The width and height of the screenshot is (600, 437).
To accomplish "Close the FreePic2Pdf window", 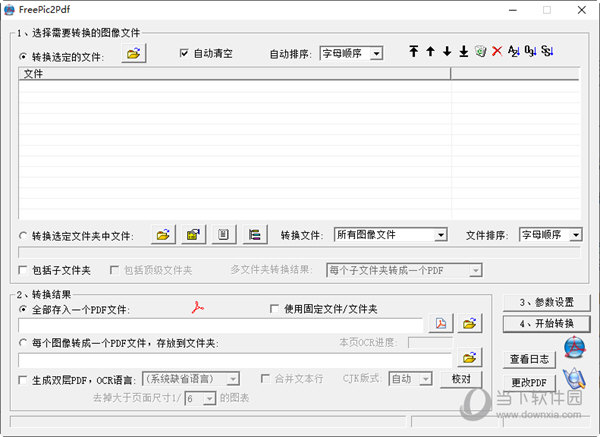I will click(582, 10).
